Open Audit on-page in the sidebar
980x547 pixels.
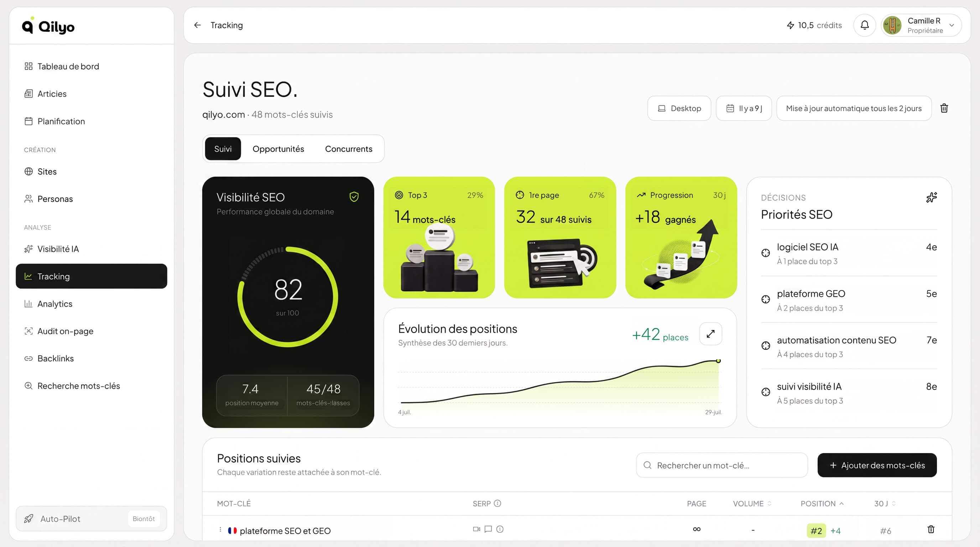(91, 331)
